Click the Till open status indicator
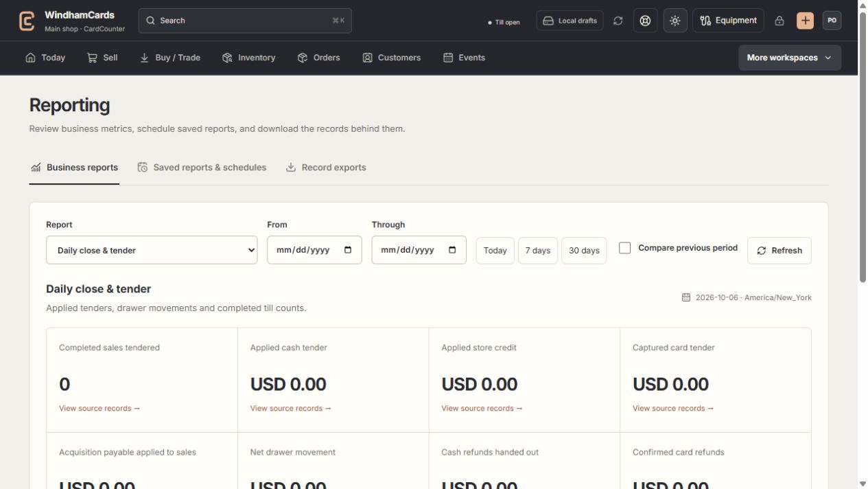This screenshot has height=489, width=868. [x=504, y=22]
